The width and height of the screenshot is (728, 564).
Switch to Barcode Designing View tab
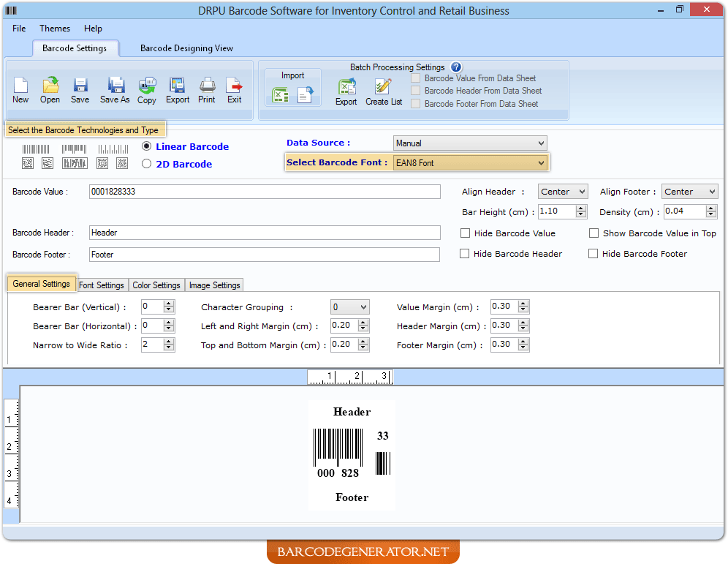[x=186, y=48]
